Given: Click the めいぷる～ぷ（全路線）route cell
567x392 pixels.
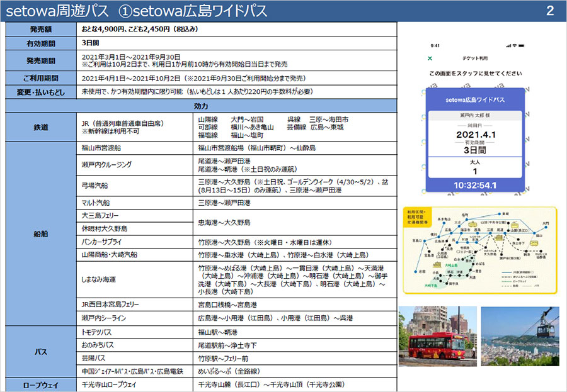Looking at the screenshot, I should pos(295,371).
